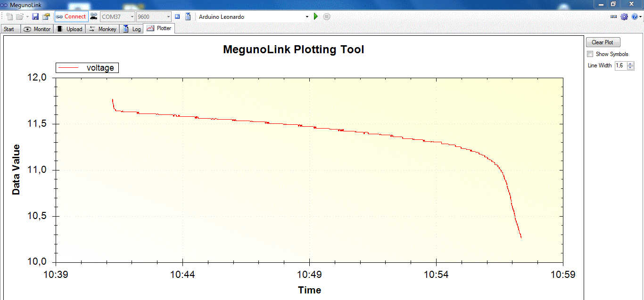Open the 9600 baud rate dropdown
This screenshot has width=644, height=300.
point(154,16)
